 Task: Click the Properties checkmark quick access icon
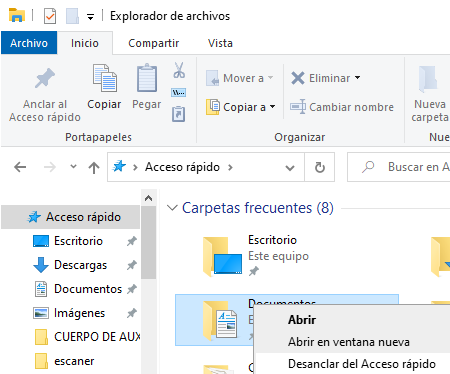pyautogui.click(x=50, y=16)
